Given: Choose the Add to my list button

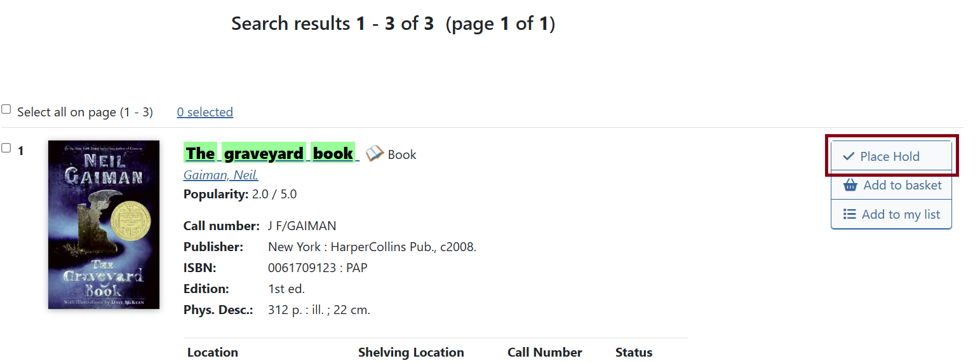Looking at the screenshot, I should 891,214.
